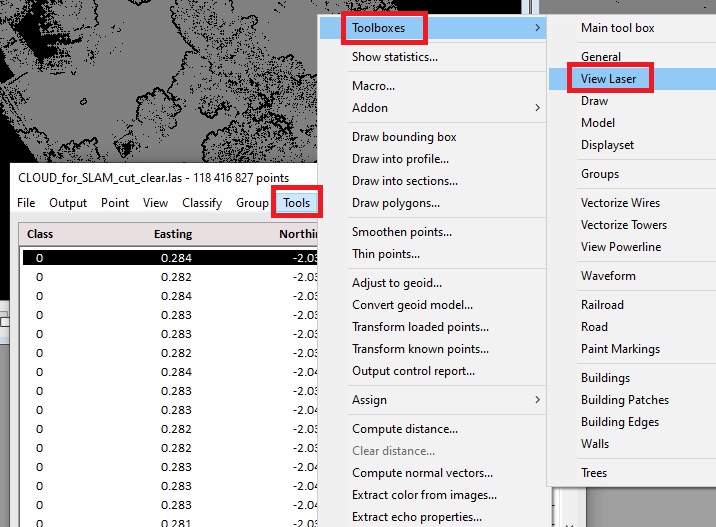The image size is (716, 527).
Task: Expand the Assign submenu
Action: pyautogui.click(x=369, y=400)
